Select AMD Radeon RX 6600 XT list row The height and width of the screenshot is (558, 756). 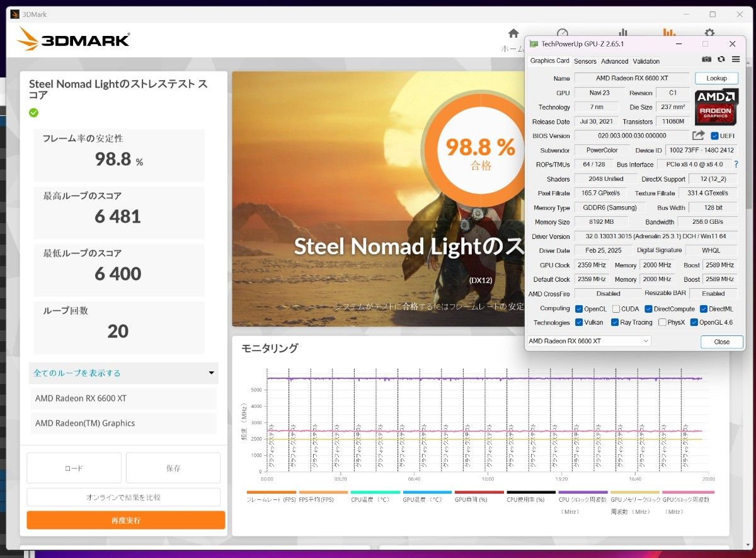[123, 398]
